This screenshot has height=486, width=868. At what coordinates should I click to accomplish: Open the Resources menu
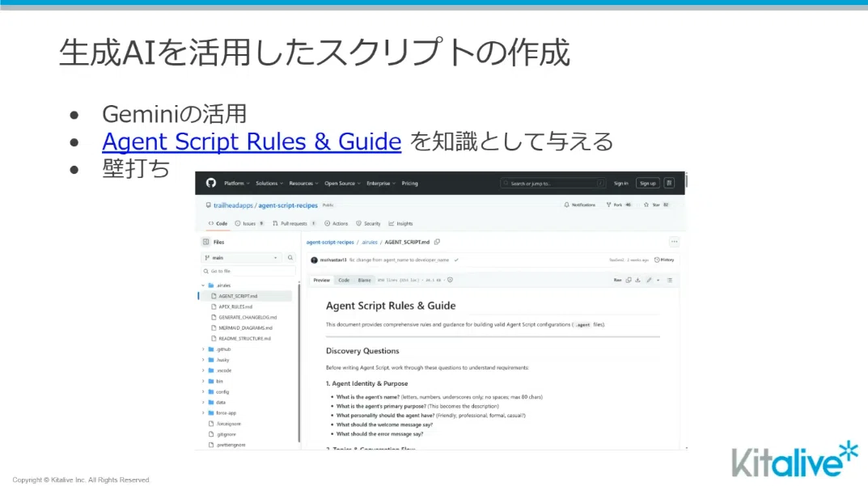(x=303, y=184)
